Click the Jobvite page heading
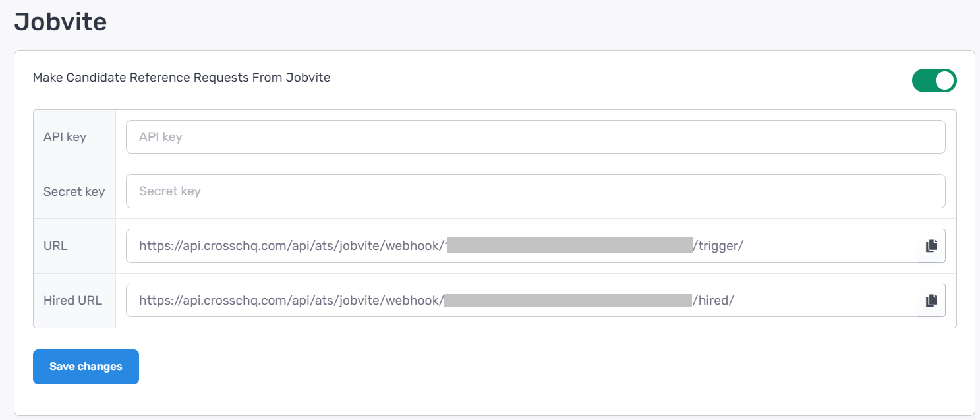Screen dimensions: 980x420 (61, 22)
